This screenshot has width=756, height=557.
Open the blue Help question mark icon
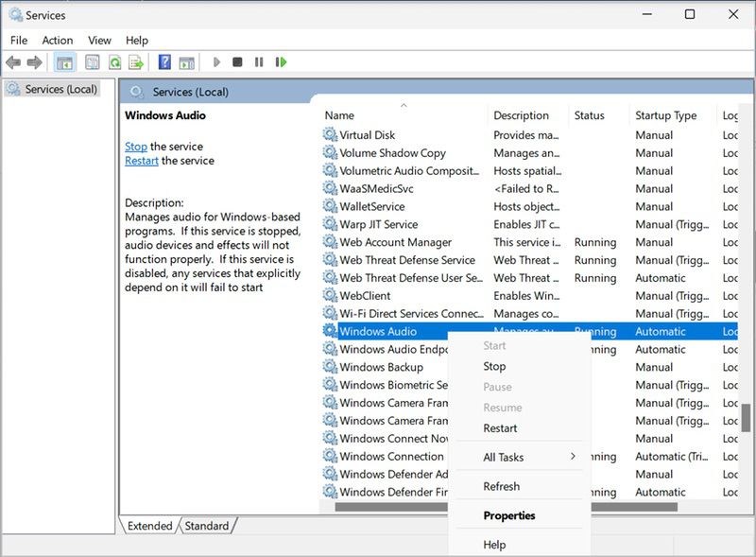164,61
